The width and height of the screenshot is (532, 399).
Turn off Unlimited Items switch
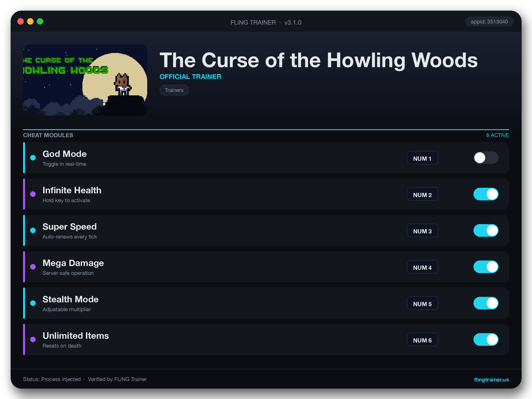click(486, 339)
